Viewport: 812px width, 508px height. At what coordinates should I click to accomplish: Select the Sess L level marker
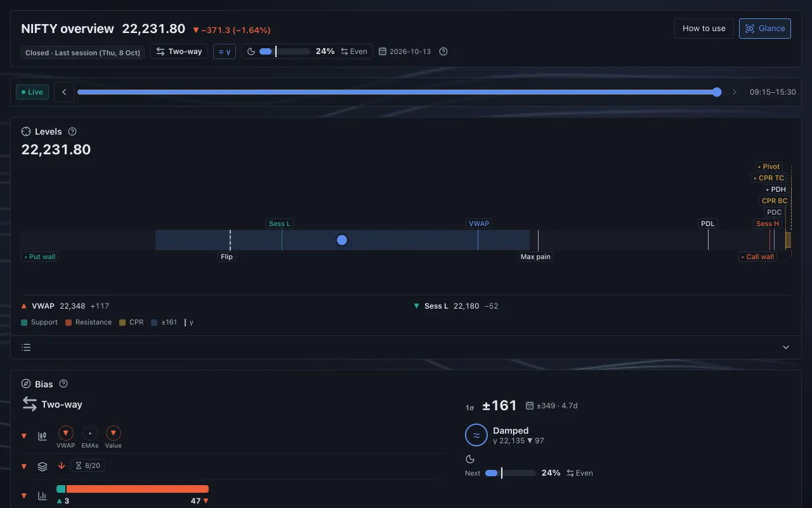point(280,224)
